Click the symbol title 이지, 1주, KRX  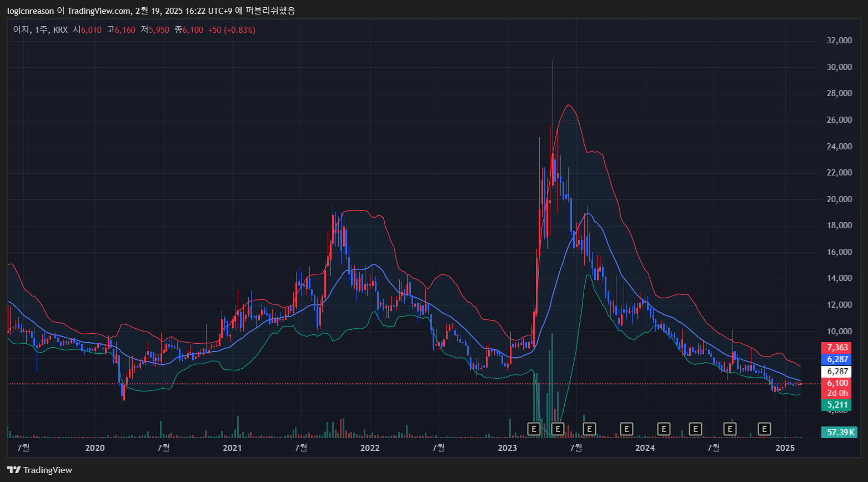tap(41, 30)
